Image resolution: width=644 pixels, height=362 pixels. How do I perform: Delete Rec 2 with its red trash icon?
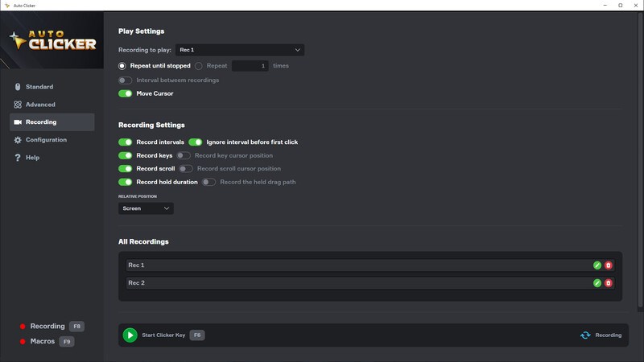tap(609, 283)
